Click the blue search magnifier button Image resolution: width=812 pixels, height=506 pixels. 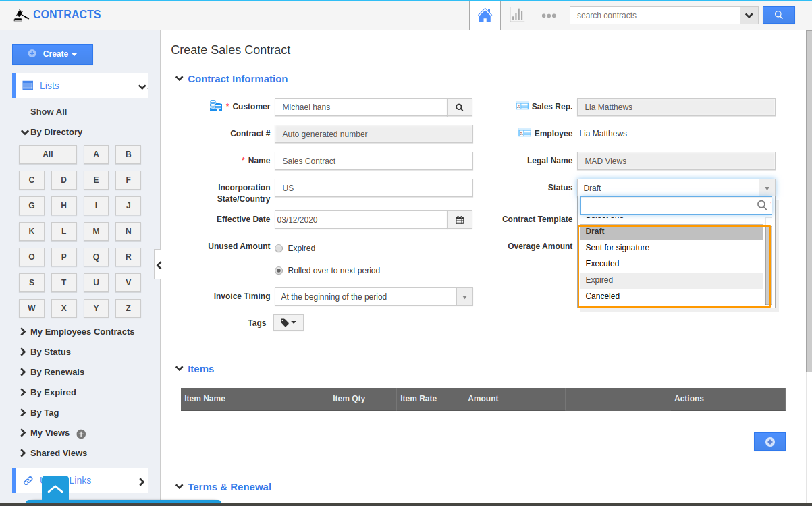pos(779,15)
